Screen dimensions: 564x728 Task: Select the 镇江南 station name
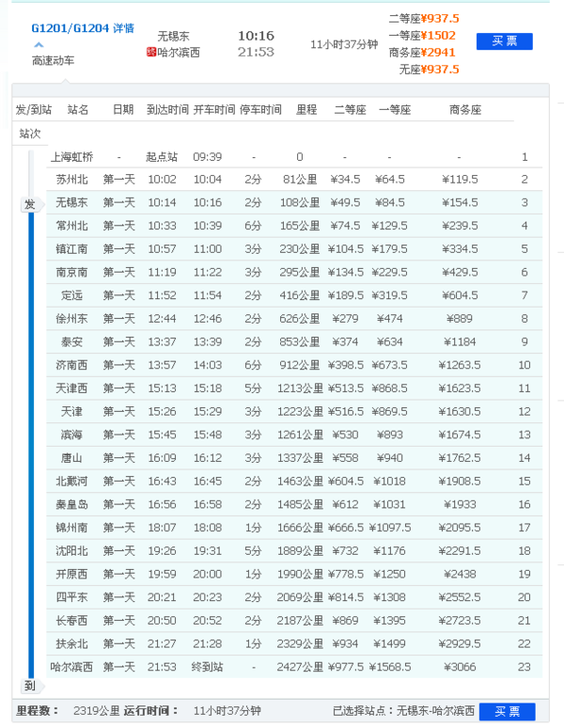pos(71,249)
